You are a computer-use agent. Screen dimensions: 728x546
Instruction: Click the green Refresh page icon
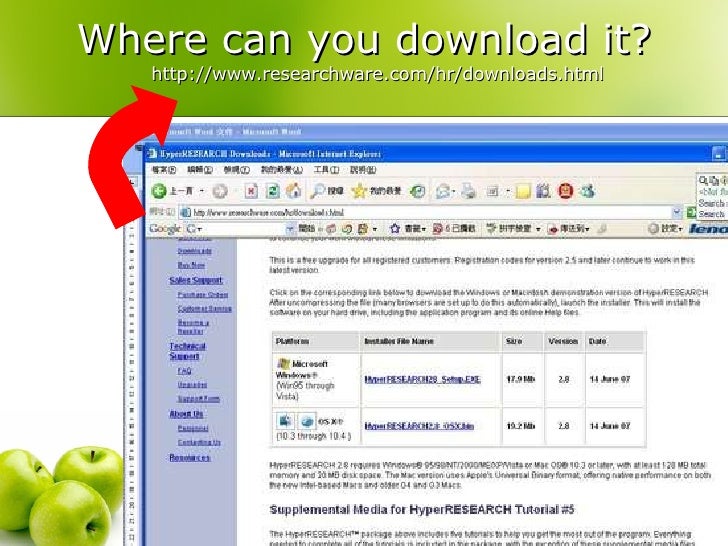point(273,191)
